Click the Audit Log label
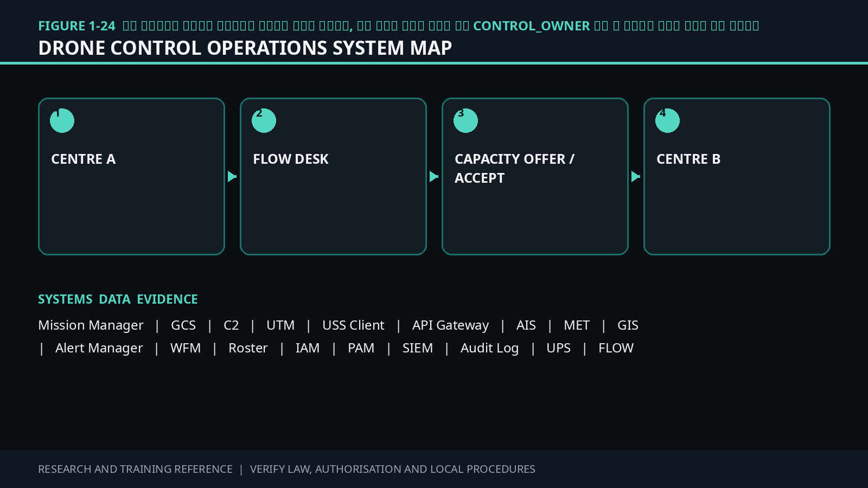This screenshot has width=868, height=488. [489, 348]
